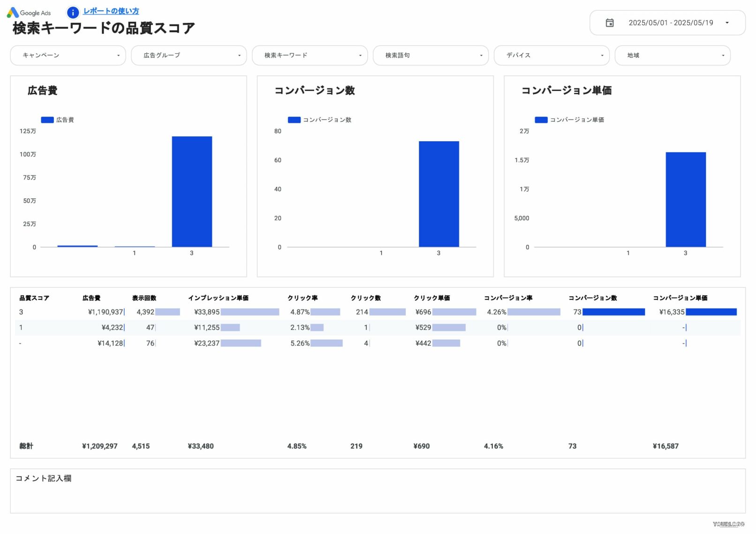This screenshot has height=534, width=756.
Task: Open the 広告グループ filter dropdown
Action: coord(189,55)
